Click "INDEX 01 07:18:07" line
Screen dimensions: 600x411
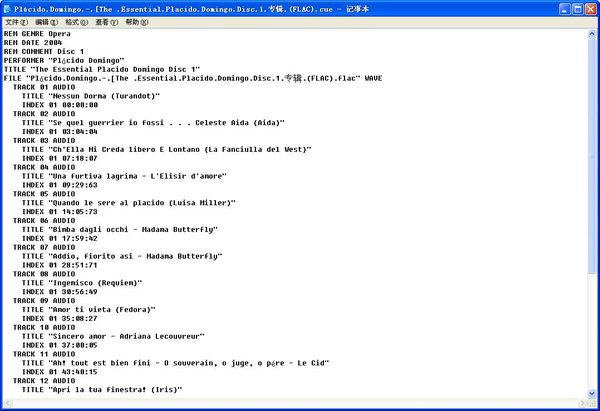pos(60,158)
